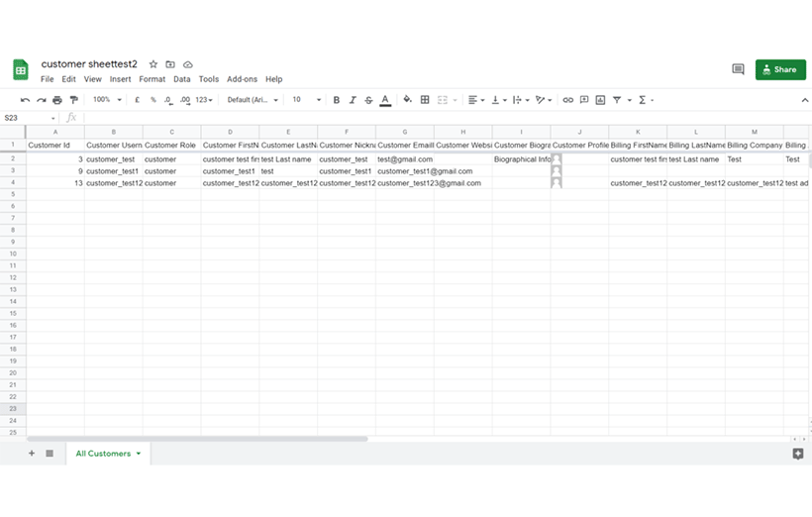The image size is (812, 517).
Task: Click the horizontal scrollbar thumb
Action: [197, 440]
